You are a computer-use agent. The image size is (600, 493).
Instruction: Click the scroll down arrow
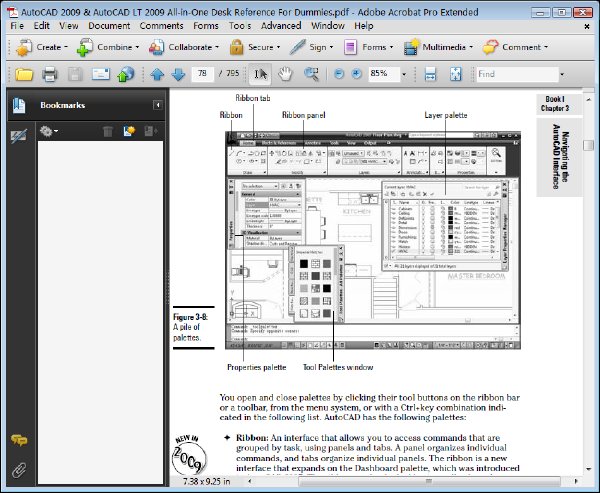pyautogui.click(x=588, y=469)
